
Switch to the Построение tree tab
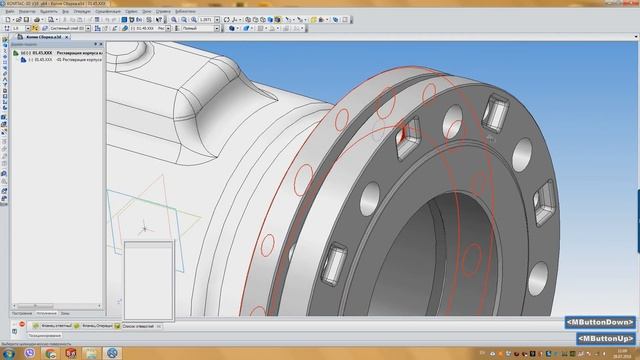pos(22,313)
